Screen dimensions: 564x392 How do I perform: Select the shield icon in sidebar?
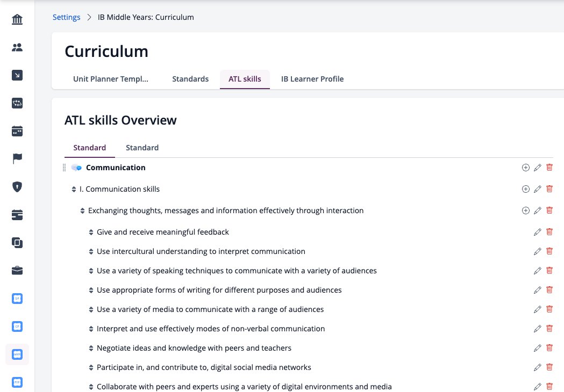pyautogui.click(x=17, y=186)
